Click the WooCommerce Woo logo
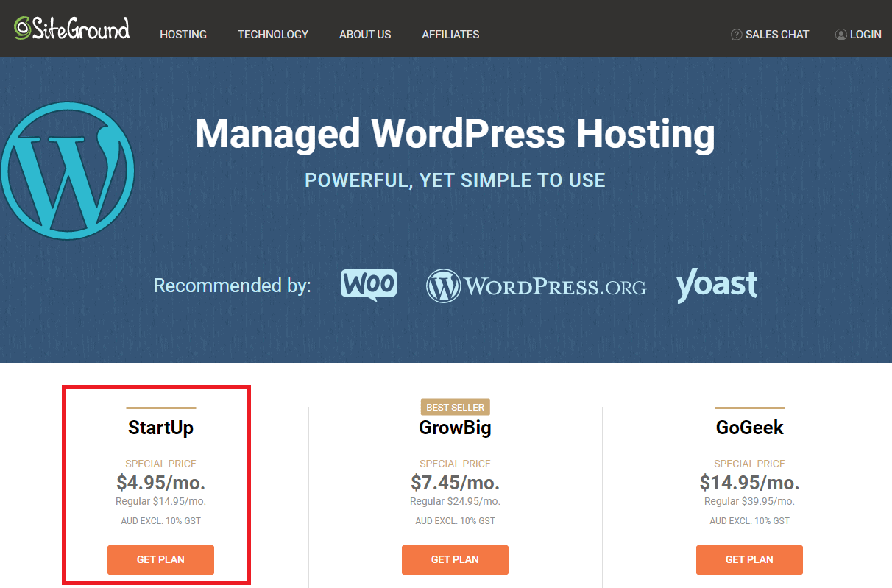This screenshot has width=892, height=588. coord(368,286)
